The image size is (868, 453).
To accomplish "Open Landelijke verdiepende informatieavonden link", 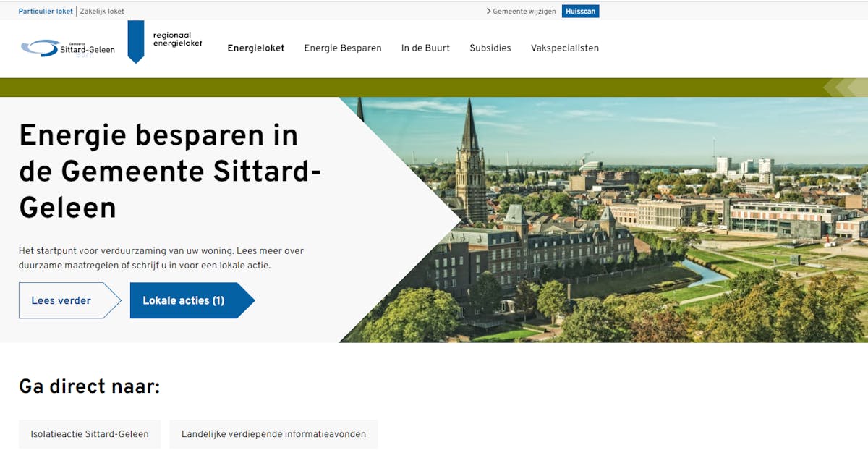I will 273,434.
